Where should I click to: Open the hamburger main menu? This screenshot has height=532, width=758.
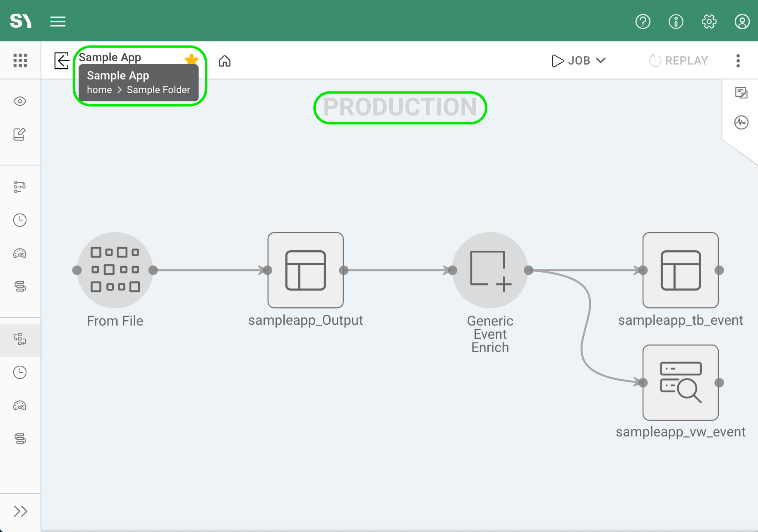(x=58, y=22)
